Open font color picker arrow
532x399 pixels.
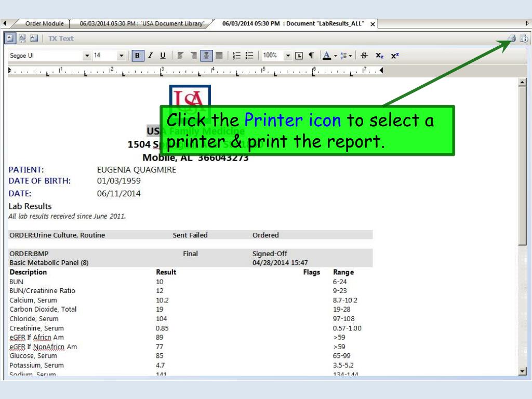tap(335, 56)
